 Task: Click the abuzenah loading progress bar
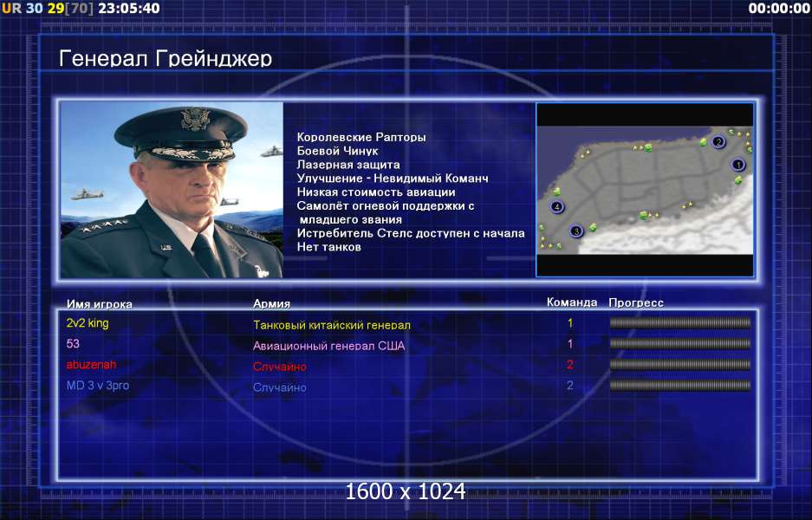click(680, 365)
